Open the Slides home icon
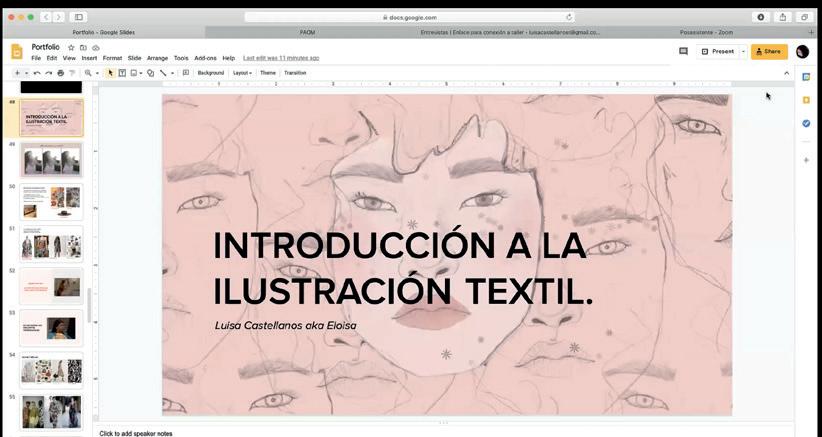Screen dimensions: 822x437 [17, 52]
